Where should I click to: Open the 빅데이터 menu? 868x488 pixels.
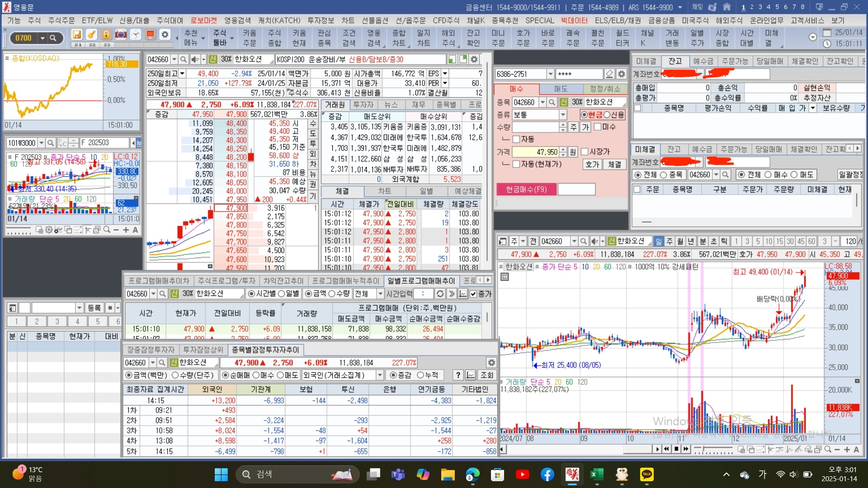coord(574,20)
